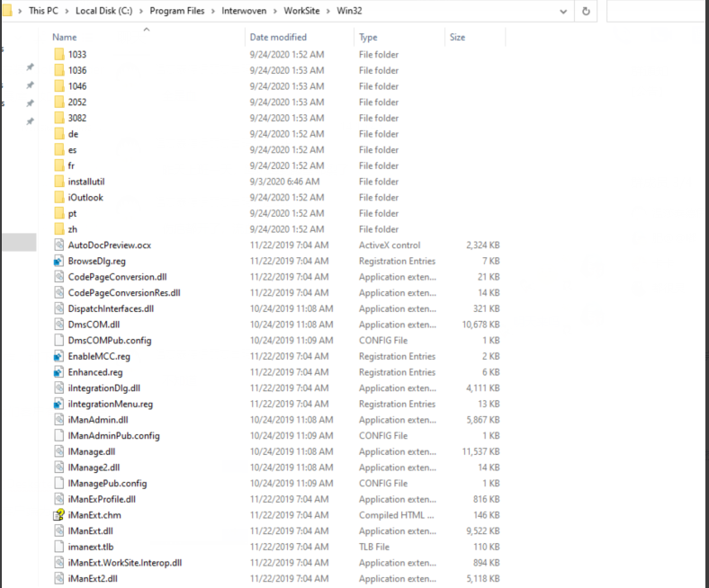
Task: Click the 11,537 KB size value
Action: pyautogui.click(x=480, y=451)
